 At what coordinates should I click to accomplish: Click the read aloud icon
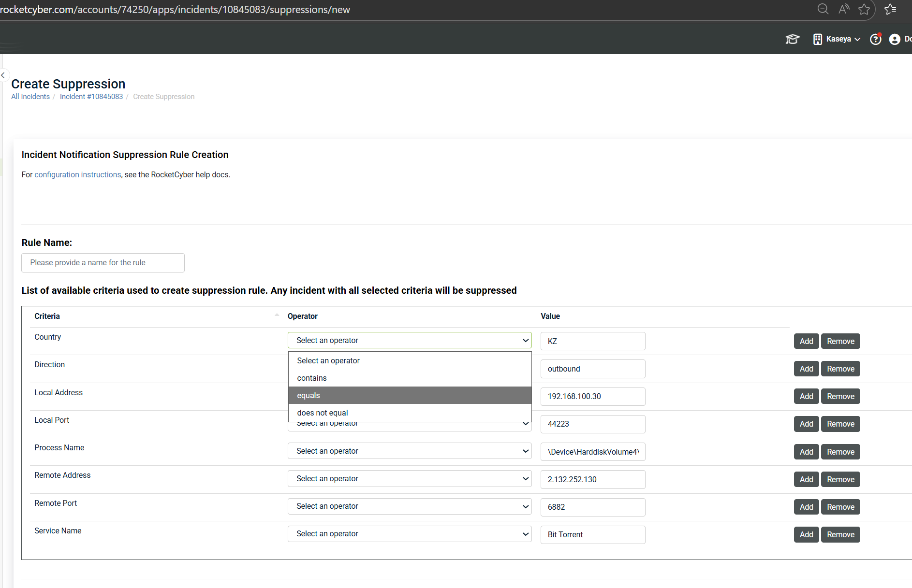coord(844,9)
